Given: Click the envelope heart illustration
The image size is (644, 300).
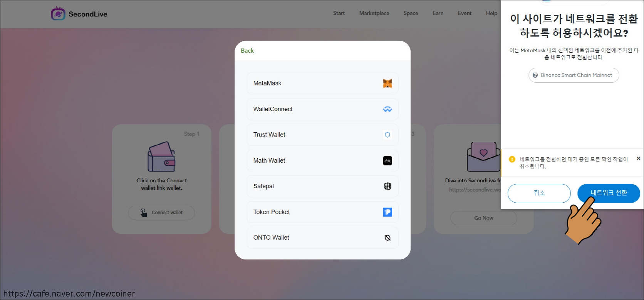Looking at the screenshot, I should (x=483, y=157).
